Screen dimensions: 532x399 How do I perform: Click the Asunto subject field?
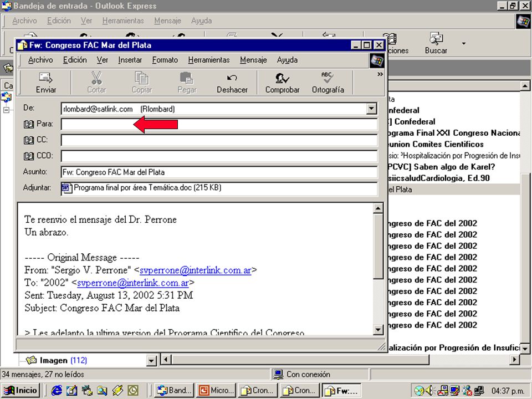tap(219, 172)
